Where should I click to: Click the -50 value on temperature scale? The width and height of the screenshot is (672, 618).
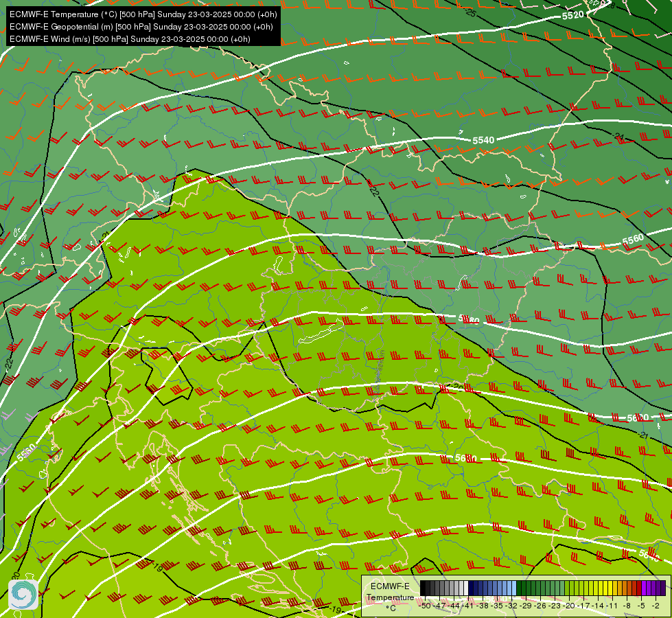[425, 606]
